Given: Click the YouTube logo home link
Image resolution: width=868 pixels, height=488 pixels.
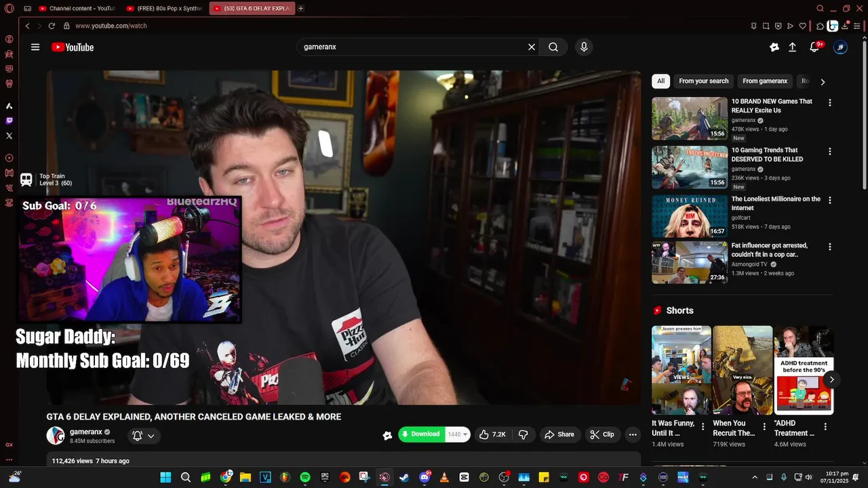Looking at the screenshot, I should (73, 47).
